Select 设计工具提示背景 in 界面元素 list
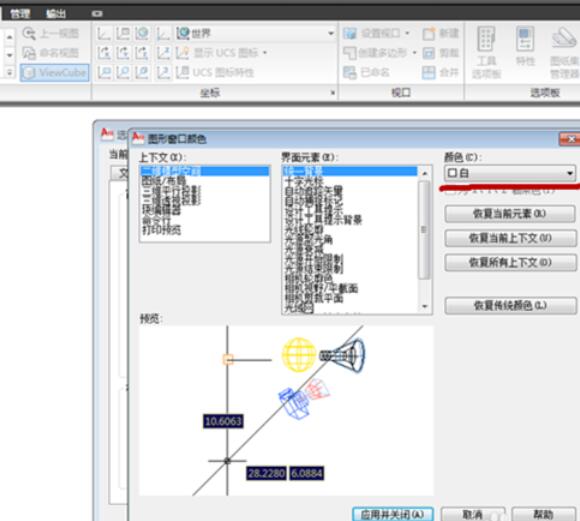 (x=350, y=221)
